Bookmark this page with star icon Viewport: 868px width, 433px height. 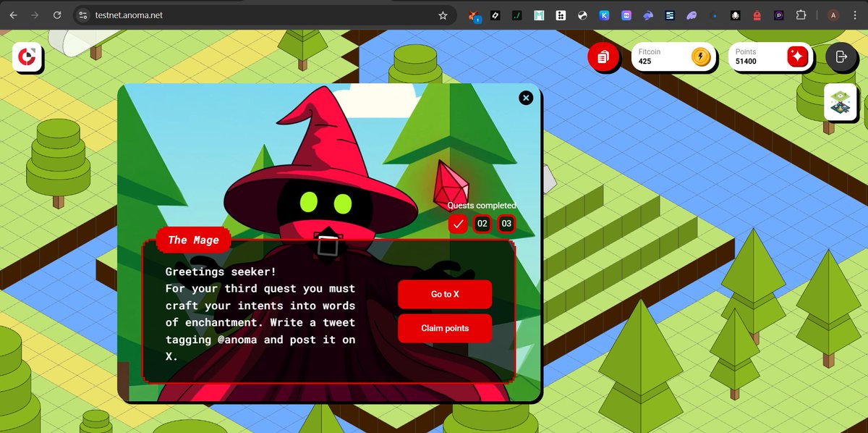tap(443, 15)
